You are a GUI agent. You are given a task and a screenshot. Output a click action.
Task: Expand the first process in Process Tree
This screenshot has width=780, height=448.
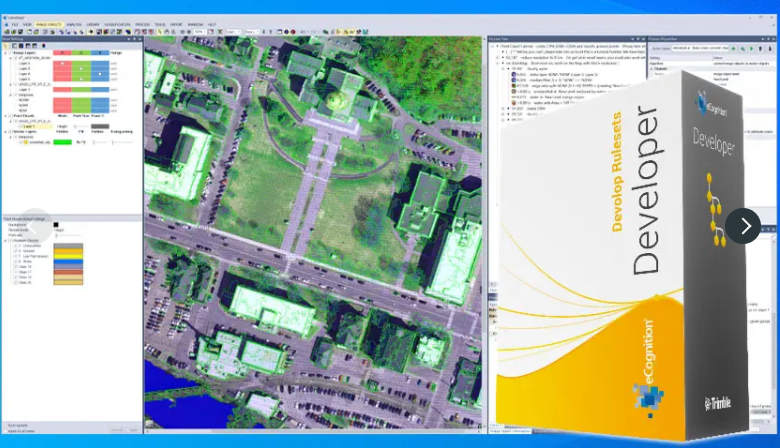(x=492, y=46)
